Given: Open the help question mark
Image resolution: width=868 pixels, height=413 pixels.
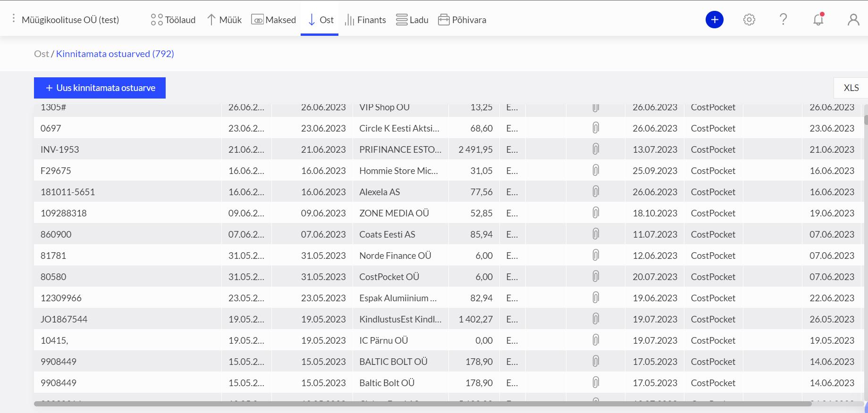Looking at the screenshot, I should [x=784, y=19].
